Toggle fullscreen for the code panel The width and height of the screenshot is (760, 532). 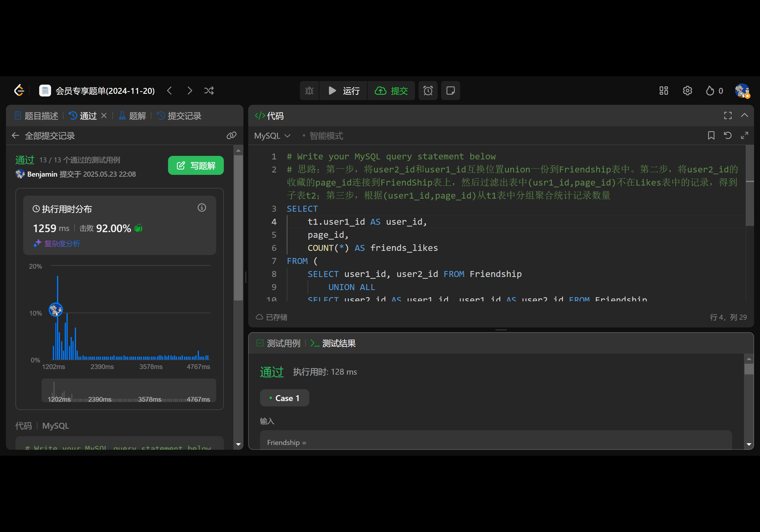click(728, 115)
